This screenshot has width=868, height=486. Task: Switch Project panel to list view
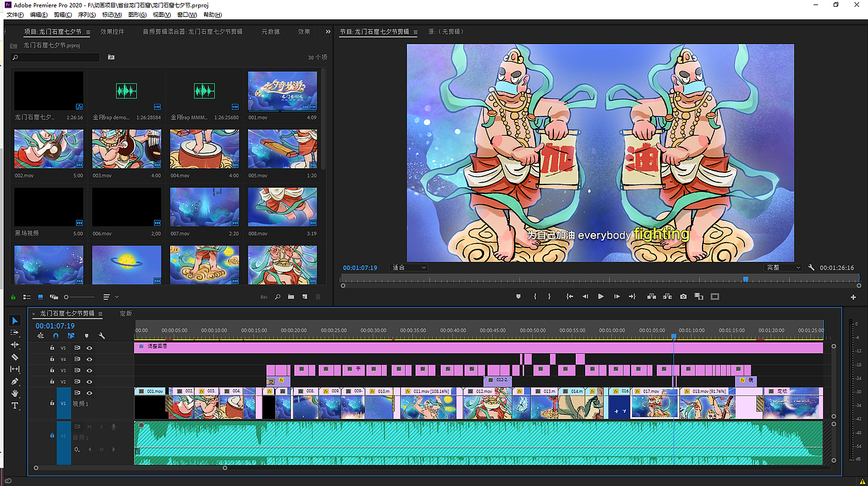coord(27,297)
